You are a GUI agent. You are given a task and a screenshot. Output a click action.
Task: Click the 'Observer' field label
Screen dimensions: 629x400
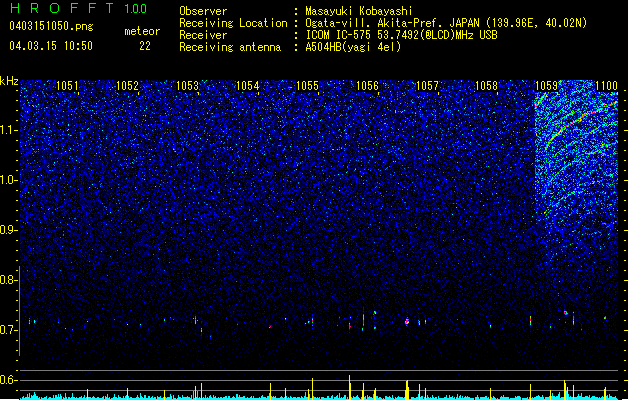(x=203, y=11)
